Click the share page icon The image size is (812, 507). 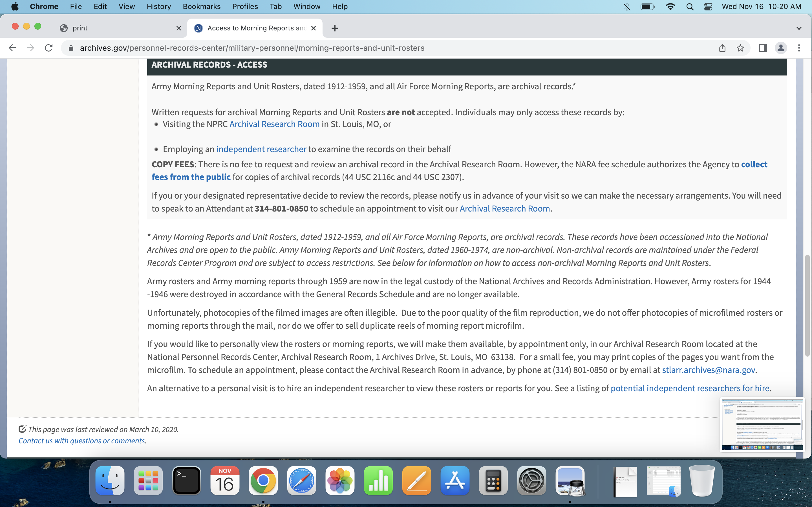(x=722, y=48)
